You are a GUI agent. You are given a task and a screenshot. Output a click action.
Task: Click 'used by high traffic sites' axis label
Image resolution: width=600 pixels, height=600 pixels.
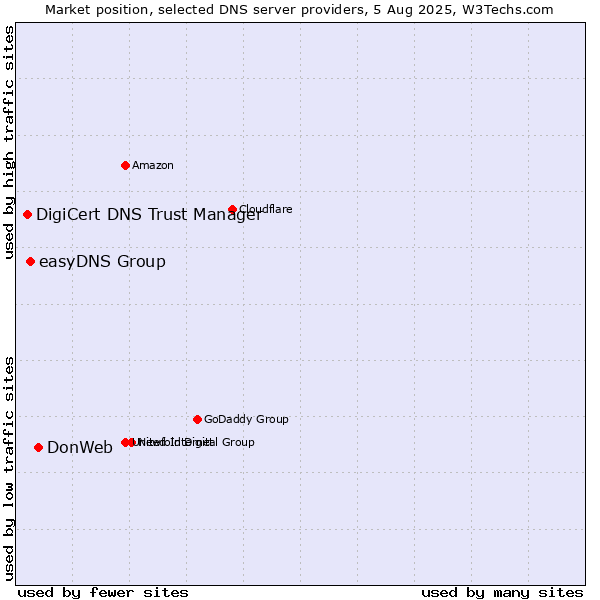9,142
